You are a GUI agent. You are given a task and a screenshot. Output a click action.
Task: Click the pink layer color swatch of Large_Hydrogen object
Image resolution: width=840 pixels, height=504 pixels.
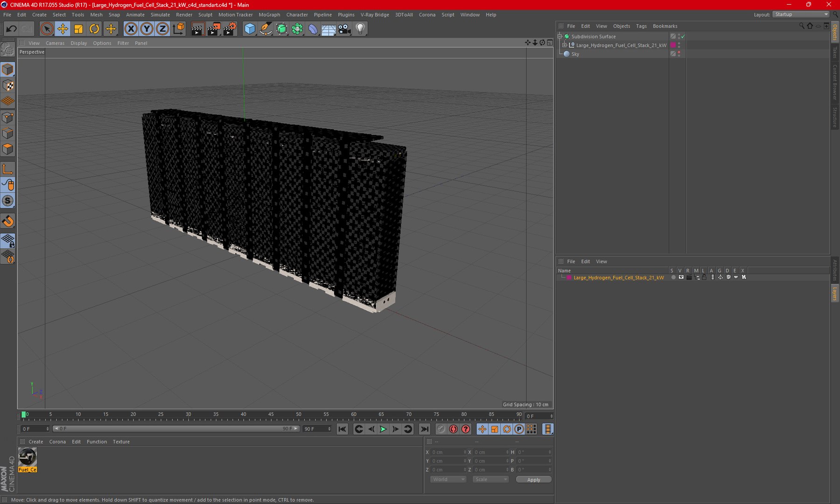tap(673, 45)
